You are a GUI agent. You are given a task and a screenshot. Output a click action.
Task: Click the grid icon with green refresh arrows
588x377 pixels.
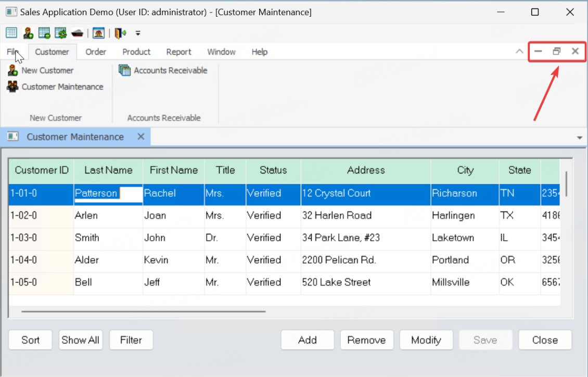[x=61, y=33]
